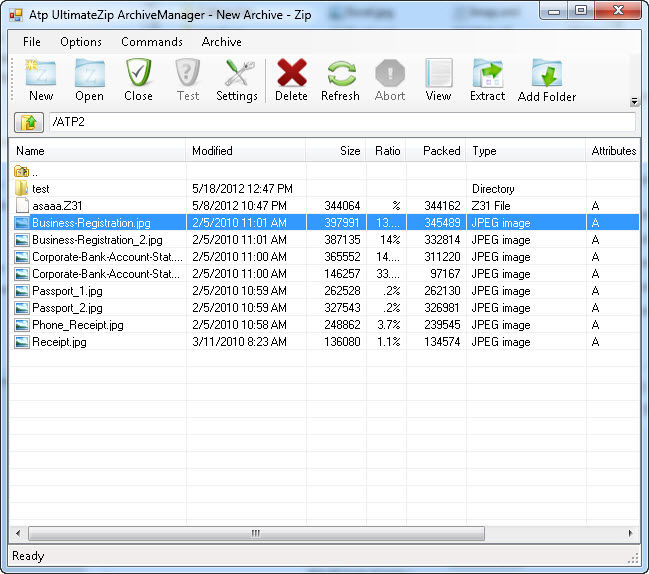
Task: Click the 239545 packed value
Action: point(442,325)
